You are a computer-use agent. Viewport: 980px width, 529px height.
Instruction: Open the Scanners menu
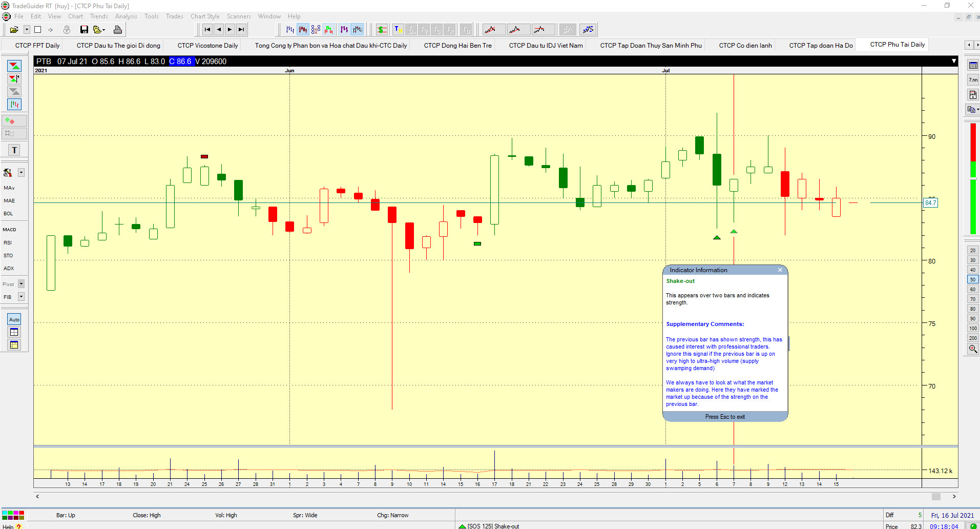click(239, 16)
